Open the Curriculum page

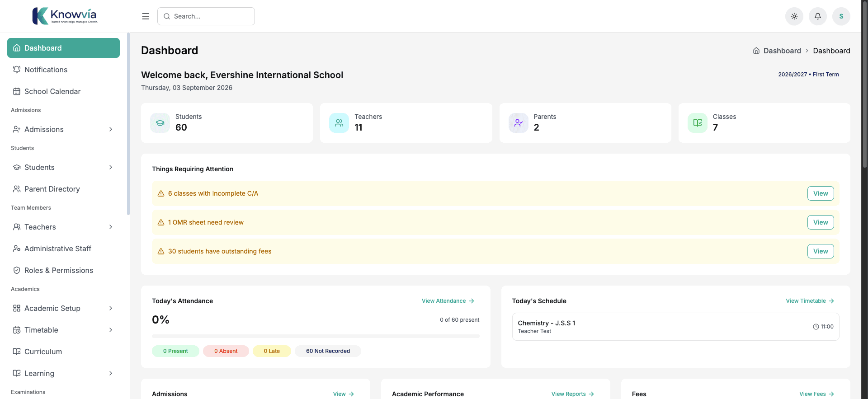point(63,352)
